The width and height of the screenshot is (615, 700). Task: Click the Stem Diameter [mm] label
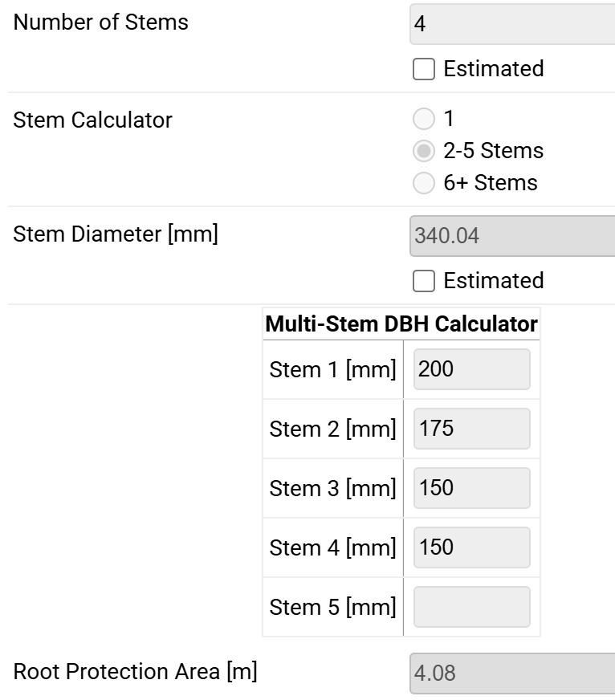[x=116, y=235]
